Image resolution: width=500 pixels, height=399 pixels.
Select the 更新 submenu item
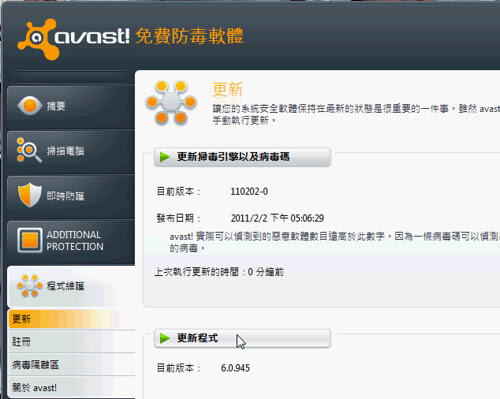[71, 319]
